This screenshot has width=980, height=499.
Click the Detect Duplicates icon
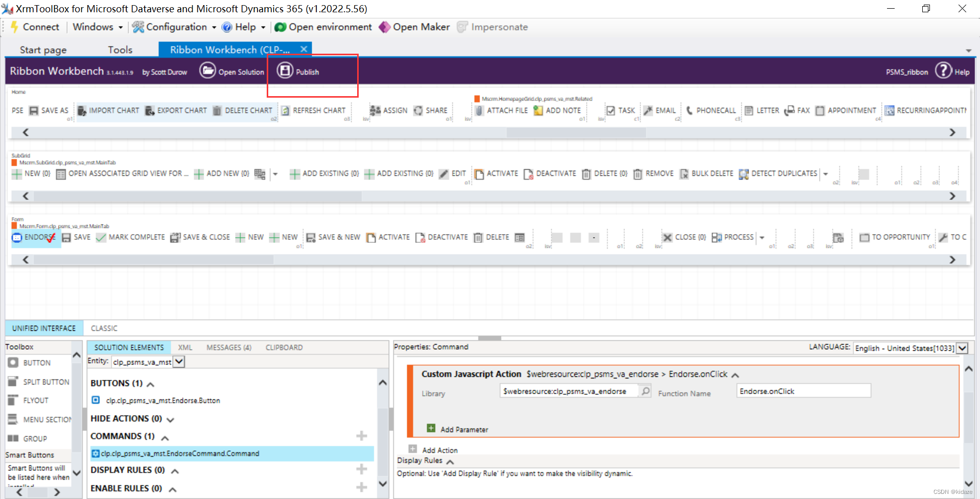[743, 174]
